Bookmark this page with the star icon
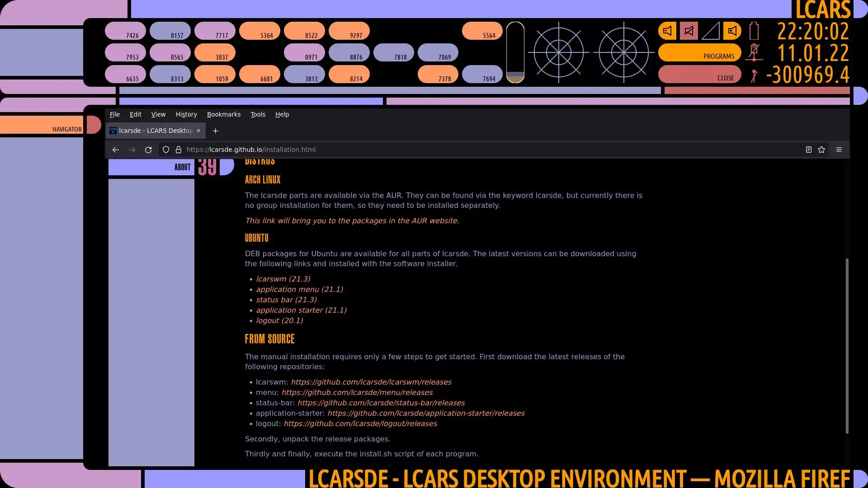The width and height of the screenshot is (868, 488). click(x=821, y=150)
